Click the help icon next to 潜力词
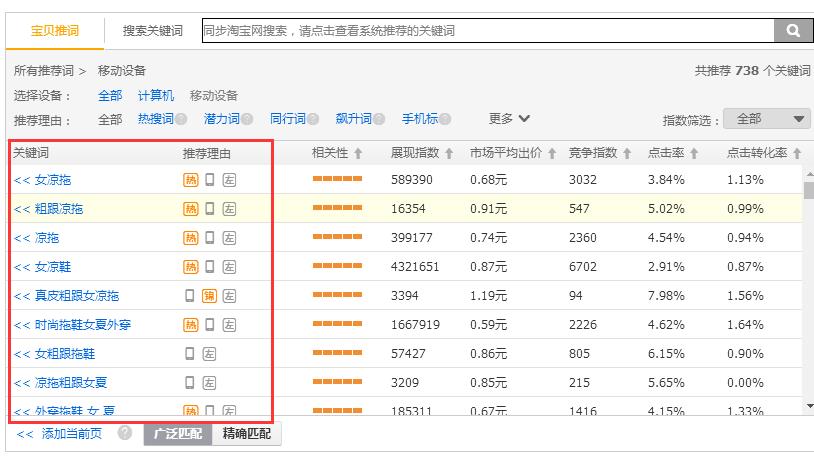This screenshot has height=460, width=814. click(x=247, y=120)
